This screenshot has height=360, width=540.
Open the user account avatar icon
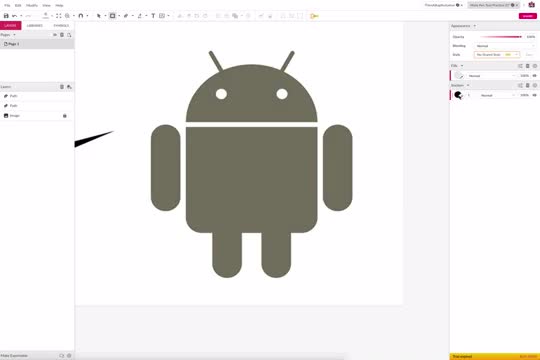pos(532,5)
